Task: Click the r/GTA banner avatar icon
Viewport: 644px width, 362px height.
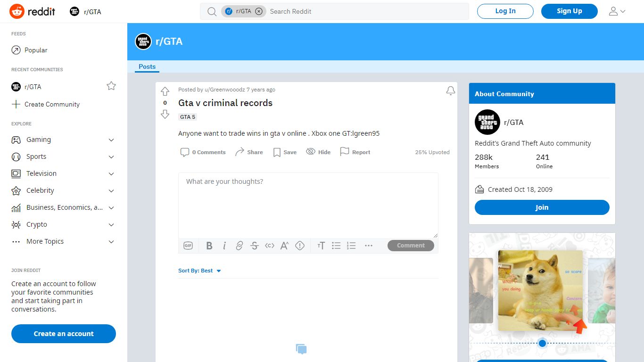Action: pyautogui.click(x=143, y=41)
